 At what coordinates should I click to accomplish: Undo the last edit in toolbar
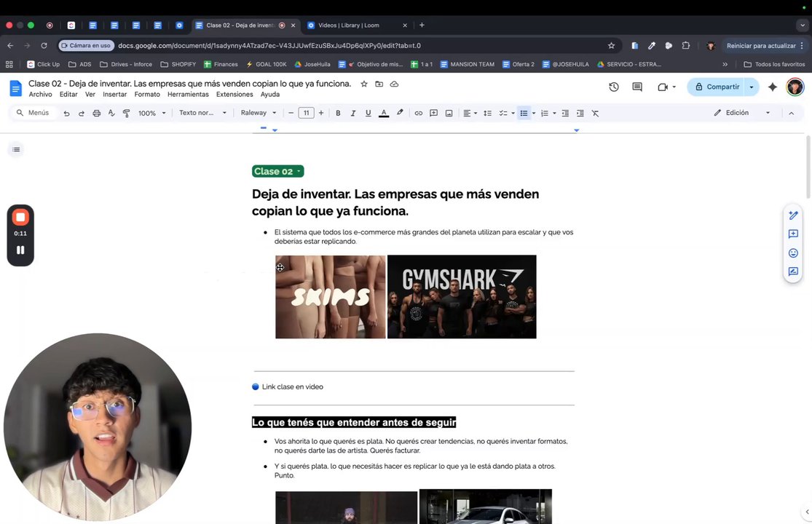66,114
